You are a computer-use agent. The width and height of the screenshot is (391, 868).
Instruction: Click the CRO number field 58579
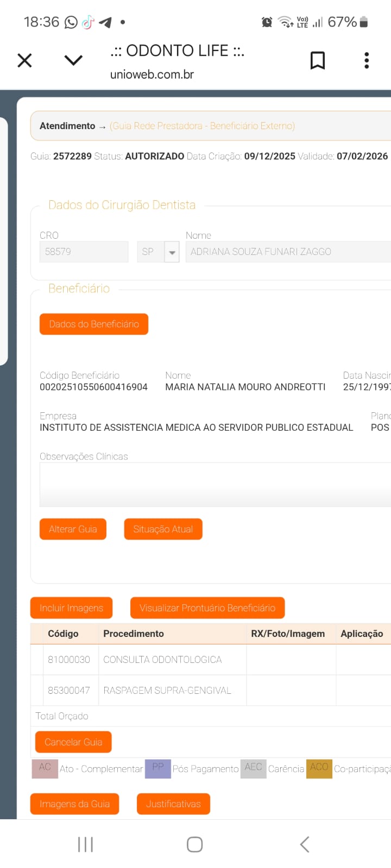[84, 252]
